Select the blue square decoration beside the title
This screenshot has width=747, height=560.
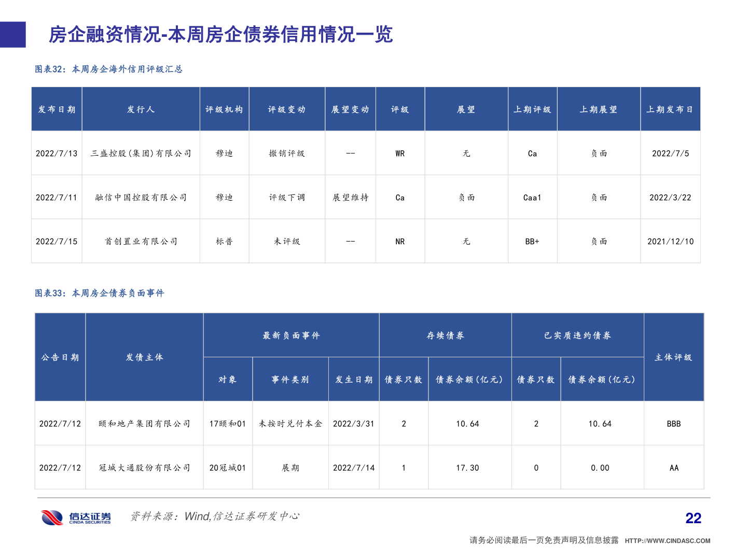point(12,34)
